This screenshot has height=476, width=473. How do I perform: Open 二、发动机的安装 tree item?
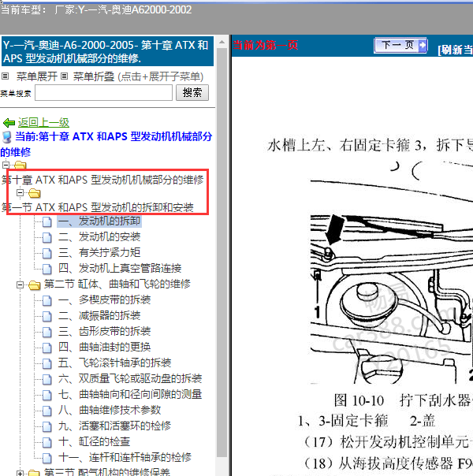[x=99, y=236]
